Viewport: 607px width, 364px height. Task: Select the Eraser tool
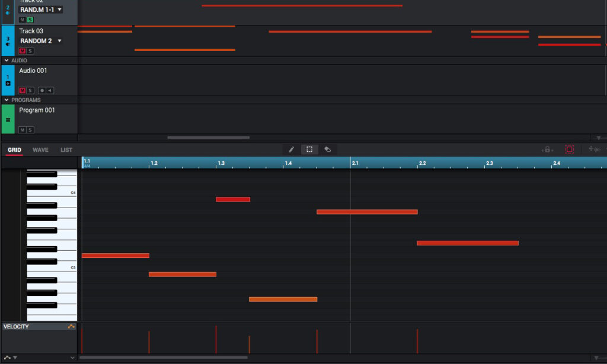tap(327, 149)
